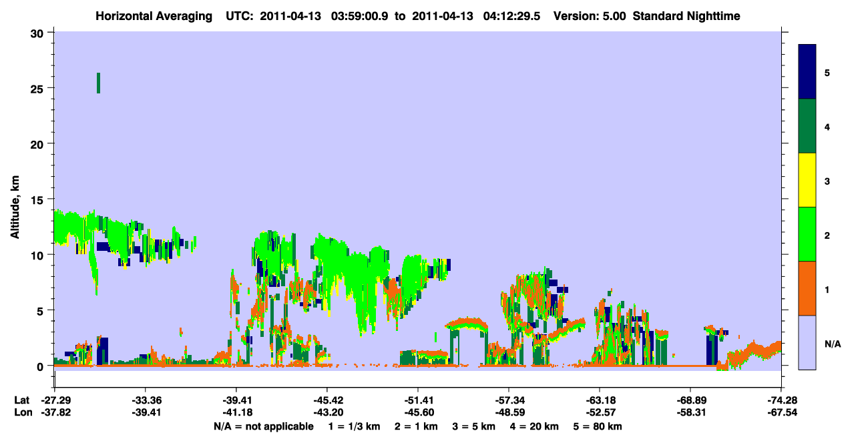
Task: Click latitude value -68.89
Action: [x=690, y=400]
